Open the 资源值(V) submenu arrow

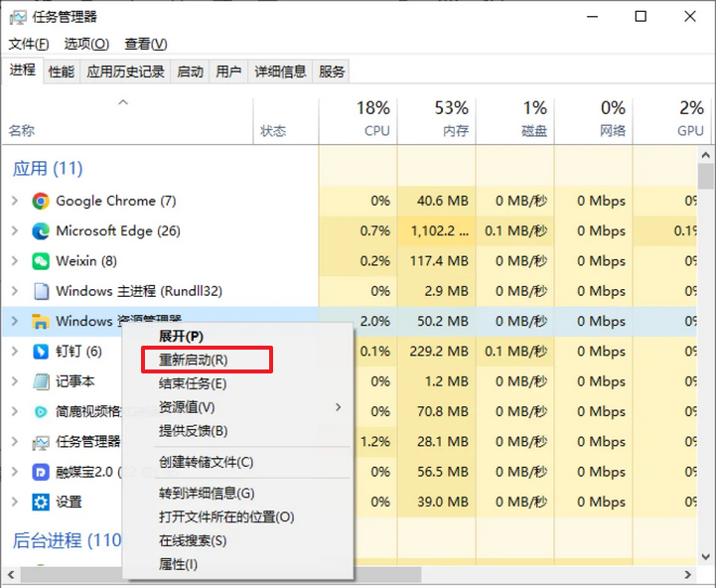coord(339,407)
